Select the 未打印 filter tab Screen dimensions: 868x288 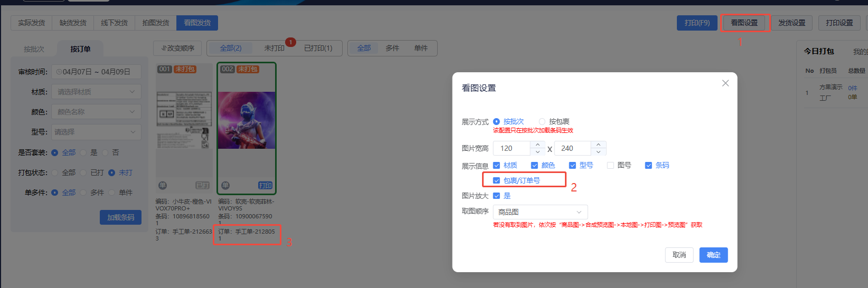click(274, 49)
